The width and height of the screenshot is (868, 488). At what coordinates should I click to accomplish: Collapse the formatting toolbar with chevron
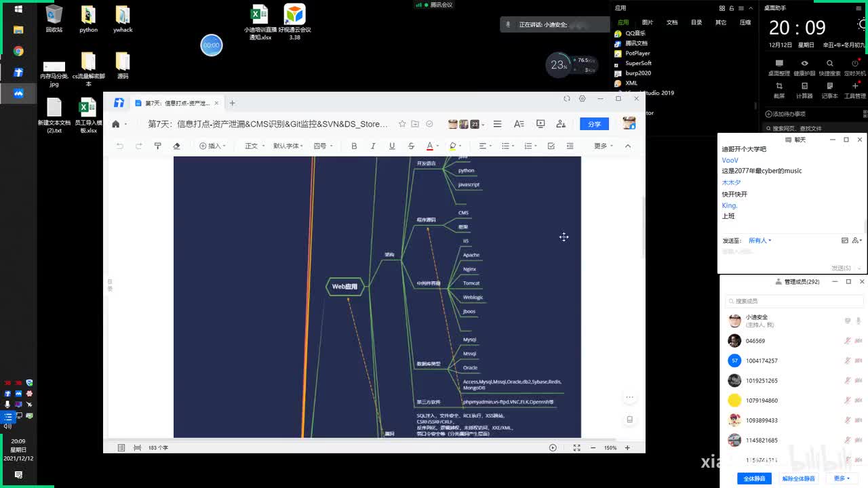click(628, 146)
